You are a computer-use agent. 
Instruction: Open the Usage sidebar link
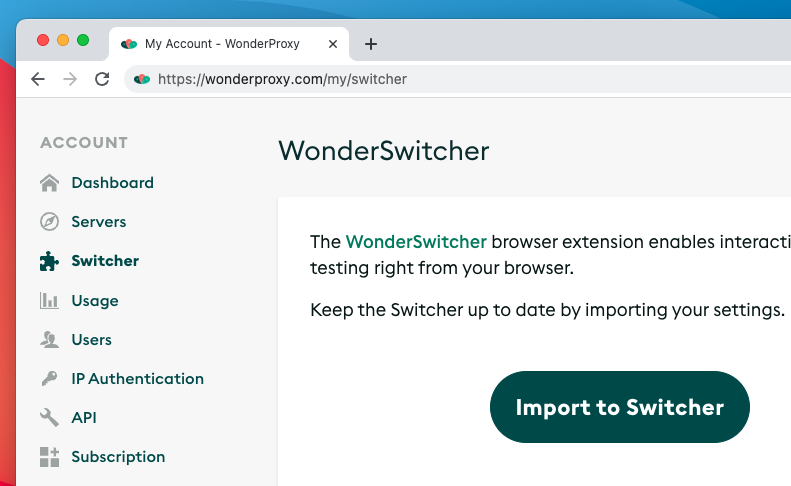tap(95, 301)
